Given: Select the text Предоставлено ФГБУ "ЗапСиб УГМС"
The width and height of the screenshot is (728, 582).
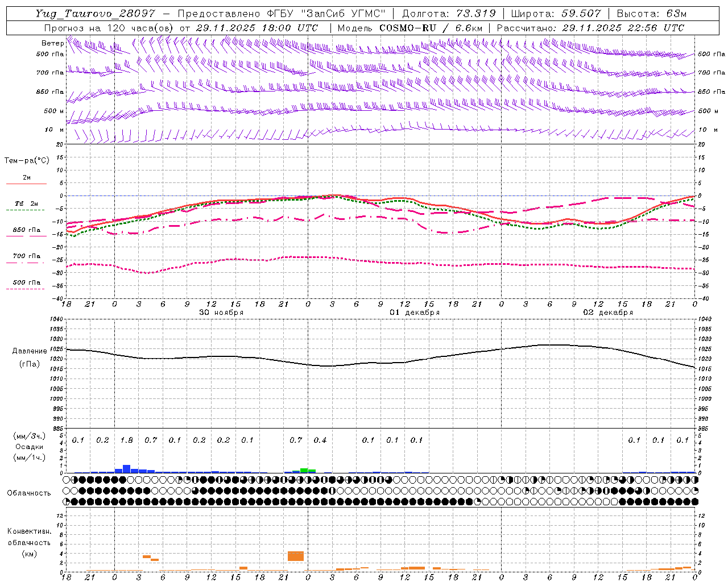Looking at the screenshot, I should click(x=282, y=14).
